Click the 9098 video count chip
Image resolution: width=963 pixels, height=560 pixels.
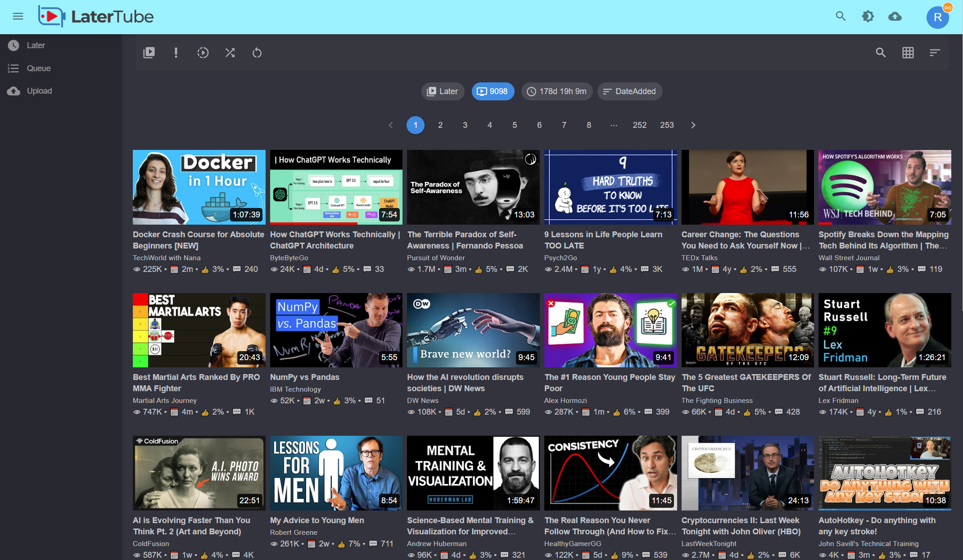pyautogui.click(x=493, y=91)
